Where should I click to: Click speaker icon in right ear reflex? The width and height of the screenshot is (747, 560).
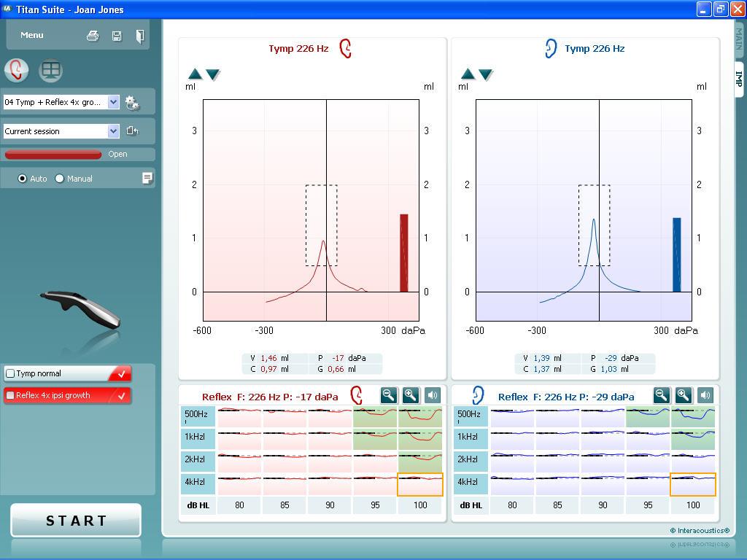coord(432,395)
